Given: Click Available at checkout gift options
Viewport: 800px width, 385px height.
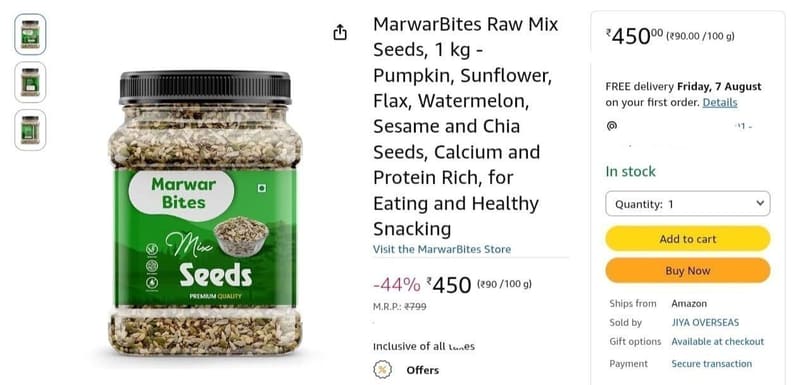Looking at the screenshot, I should [x=718, y=342].
